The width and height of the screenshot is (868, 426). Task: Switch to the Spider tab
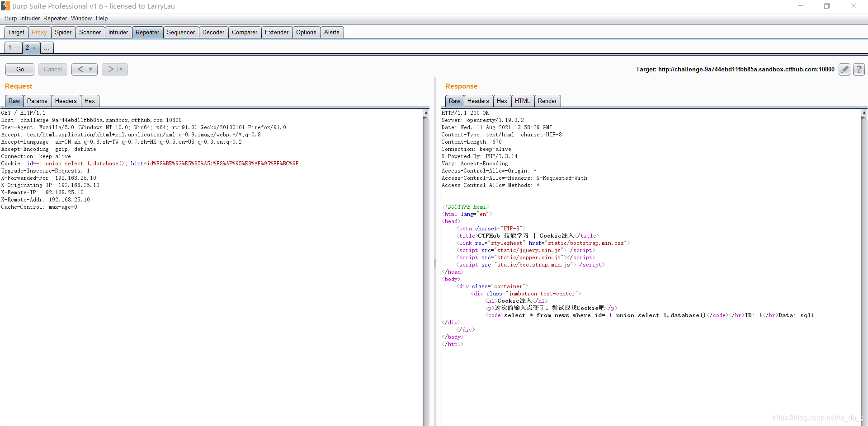pyautogui.click(x=63, y=32)
